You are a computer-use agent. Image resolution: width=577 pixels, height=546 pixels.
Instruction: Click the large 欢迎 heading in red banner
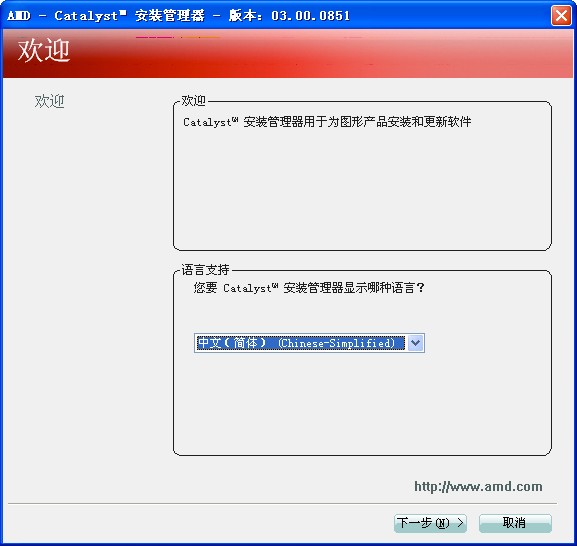click(43, 50)
